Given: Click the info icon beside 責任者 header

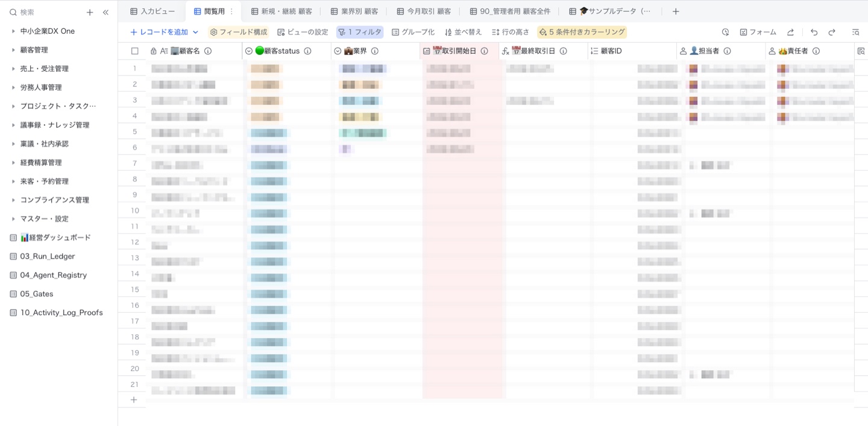Looking at the screenshot, I should [816, 51].
